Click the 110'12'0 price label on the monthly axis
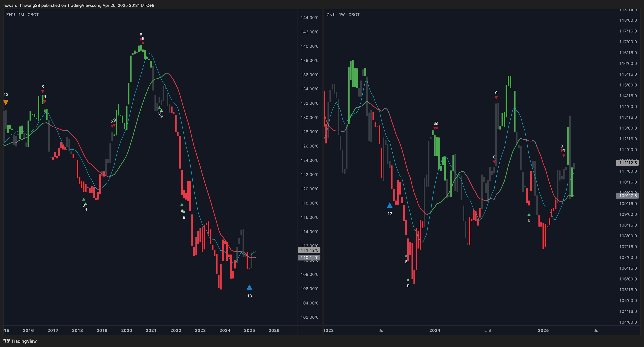 309,257
